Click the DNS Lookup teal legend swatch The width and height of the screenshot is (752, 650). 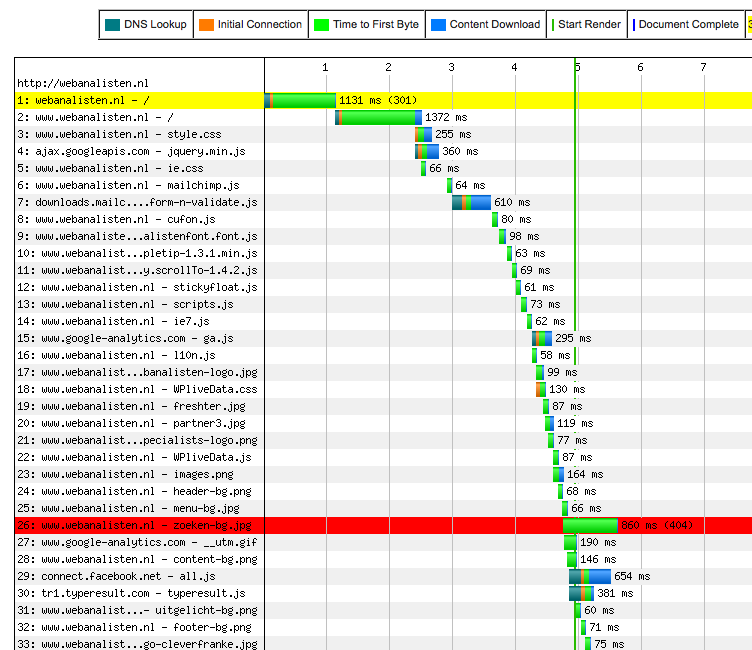tap(111, 25)
